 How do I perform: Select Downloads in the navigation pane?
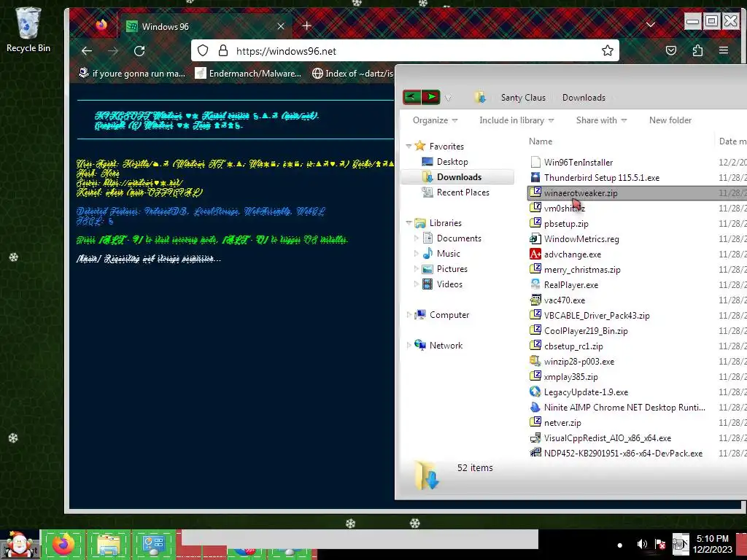[x=458, y=177]
